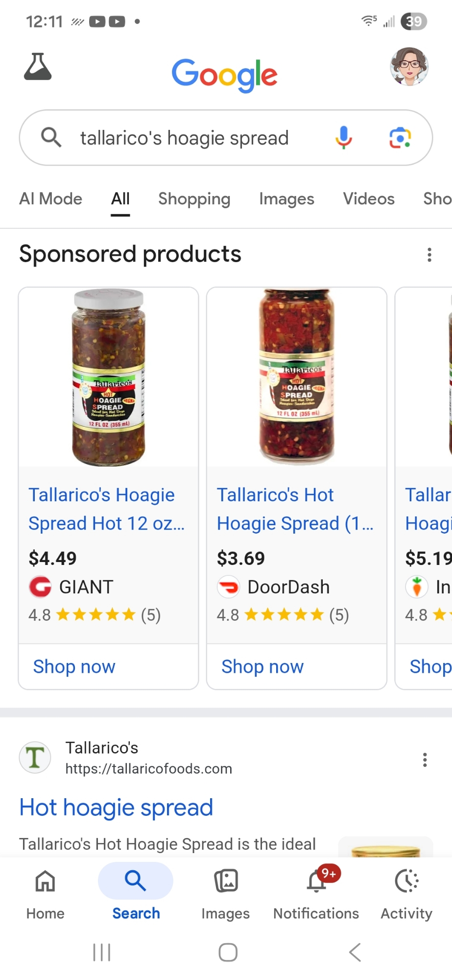Open the Search Labs flask icon

[x=38, y=67]
